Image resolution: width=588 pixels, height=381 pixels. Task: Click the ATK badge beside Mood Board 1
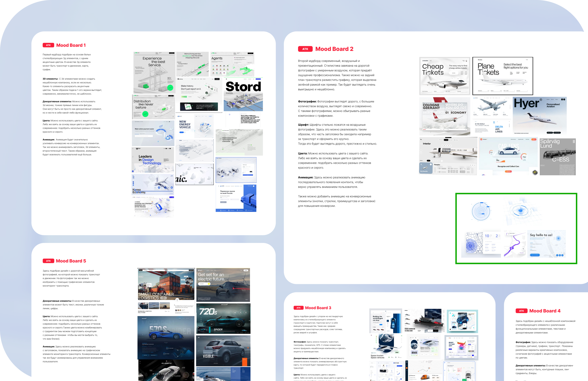tap(48, 45)
